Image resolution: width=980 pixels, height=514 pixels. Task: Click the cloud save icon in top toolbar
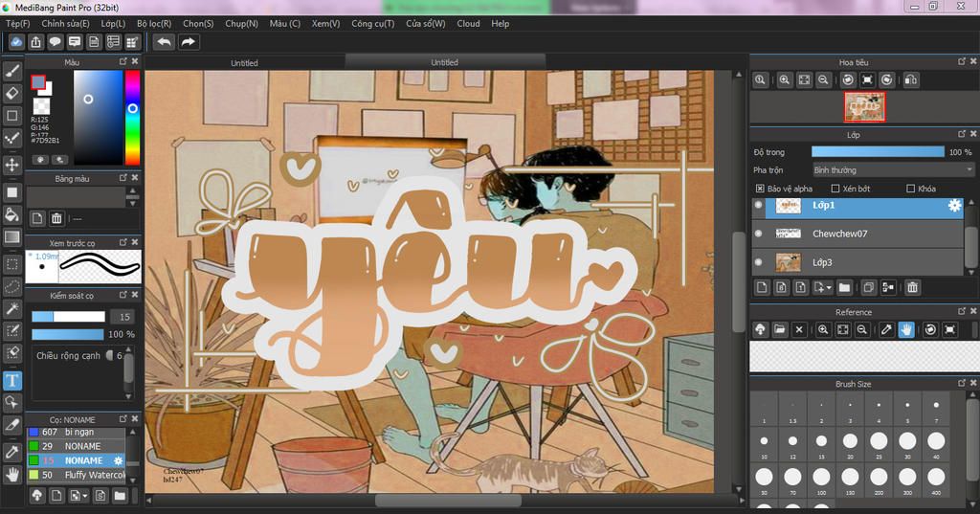[x=16, y=42]
